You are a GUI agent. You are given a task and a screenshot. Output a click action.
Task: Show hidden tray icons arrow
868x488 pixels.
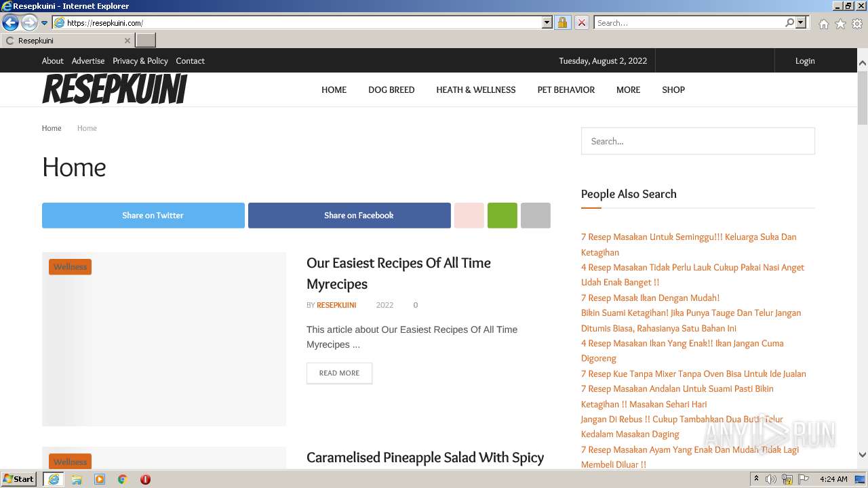(x=757, y=479)
